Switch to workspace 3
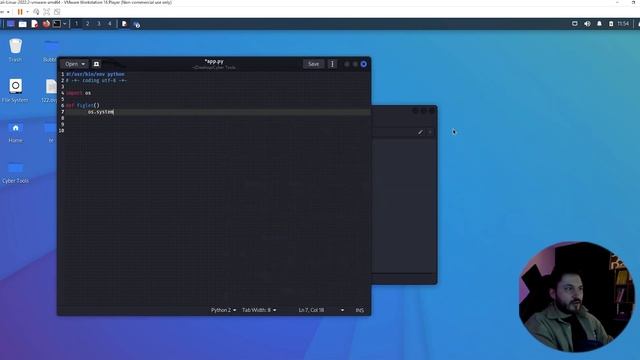The height and width of the screenshot is (360, 640). 99,24
